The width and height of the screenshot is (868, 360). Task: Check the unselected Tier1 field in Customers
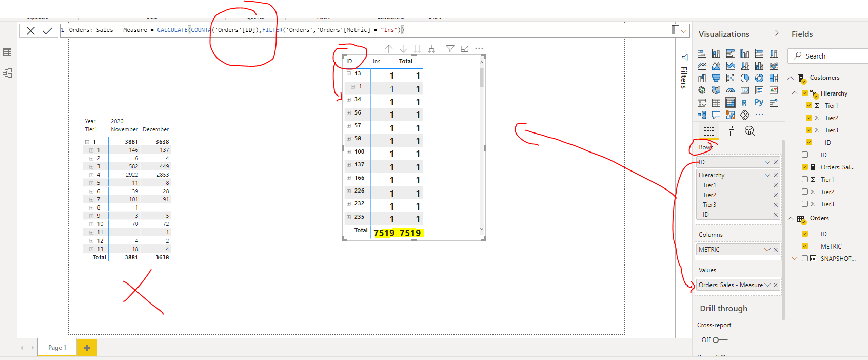805,179
